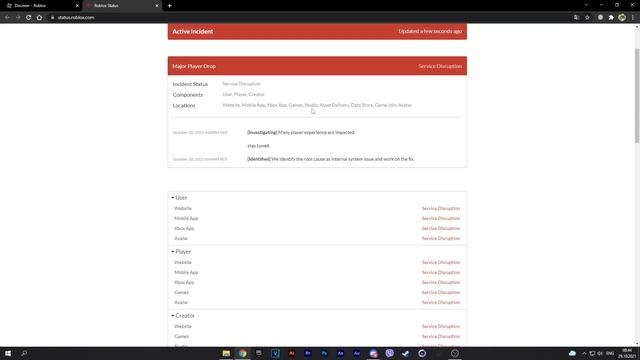Open Adobe After Effects from the taskbar
This screenshot has height=360, width=640.
coord(340,353)
